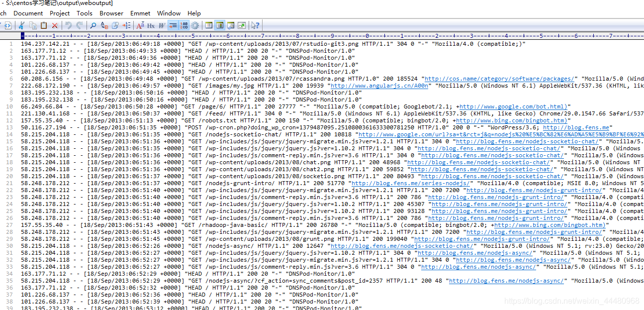The image size is (644, 310).
Task: Open the Emmet menu
Action: (140, 13)
